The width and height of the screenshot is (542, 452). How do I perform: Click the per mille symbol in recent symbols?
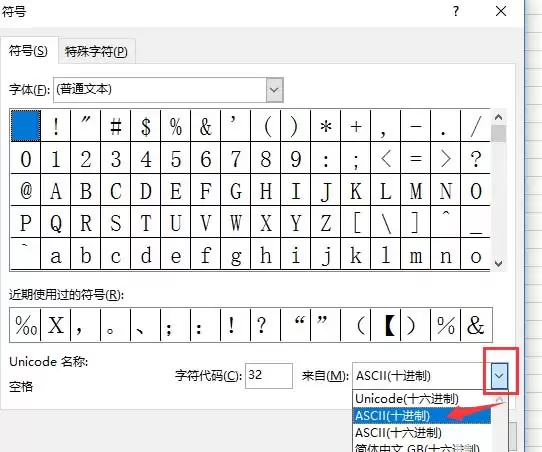click(26, 325)
